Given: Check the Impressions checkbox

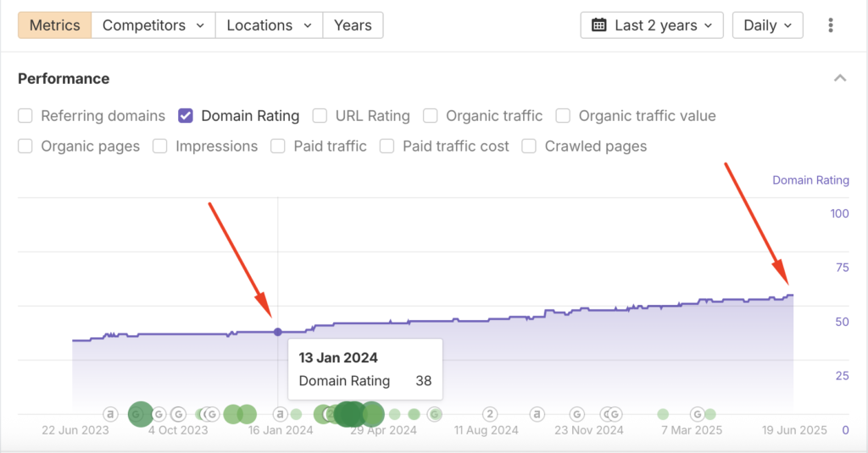Looking at the screenshot, I should (160, 146).
